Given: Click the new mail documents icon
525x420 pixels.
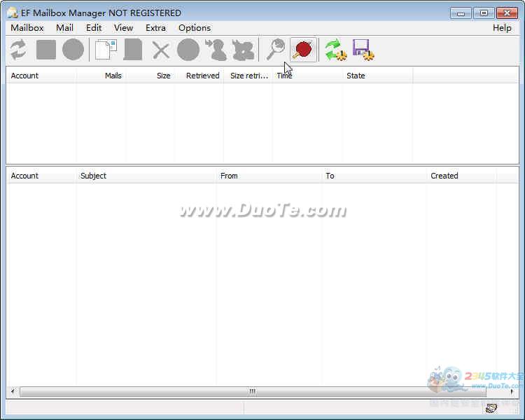Looking at the screenshot, I should click(106, 50).
